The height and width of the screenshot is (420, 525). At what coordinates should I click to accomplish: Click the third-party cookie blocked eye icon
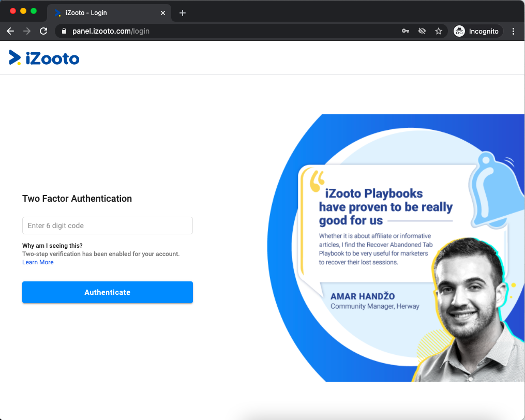422,31
